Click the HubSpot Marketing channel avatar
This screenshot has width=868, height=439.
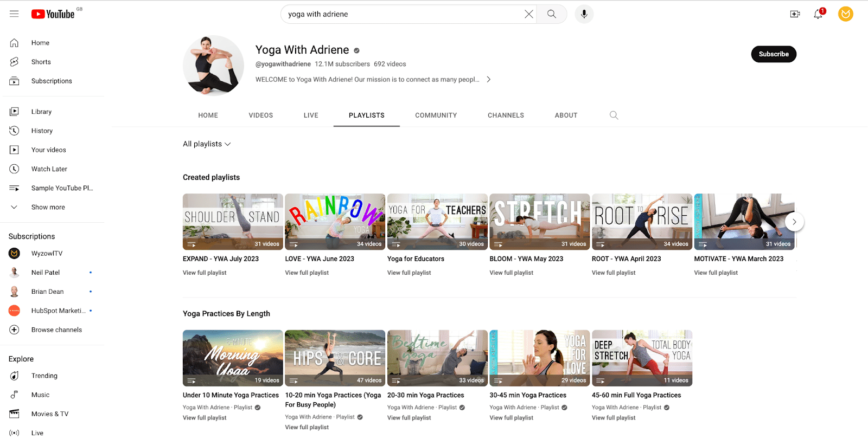(x=14, y=311)
